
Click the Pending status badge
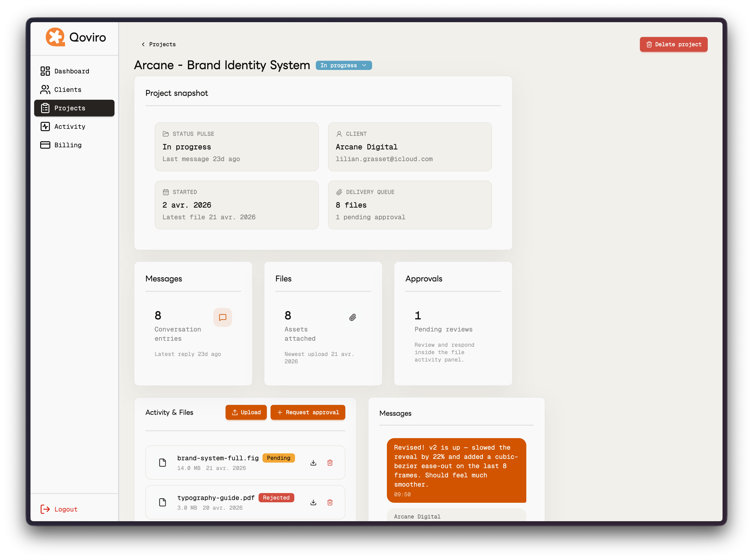pos(279,458)
